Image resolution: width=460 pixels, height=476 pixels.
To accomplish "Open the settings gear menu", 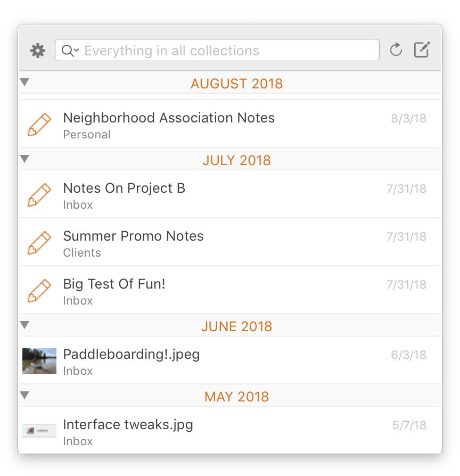I will (x=38, y=51).
